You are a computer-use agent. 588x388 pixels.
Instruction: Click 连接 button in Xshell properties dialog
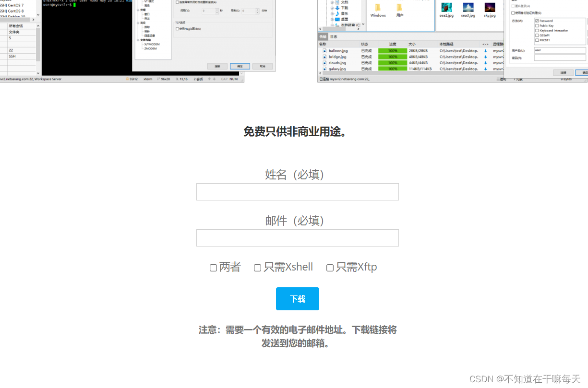[217, 66]
